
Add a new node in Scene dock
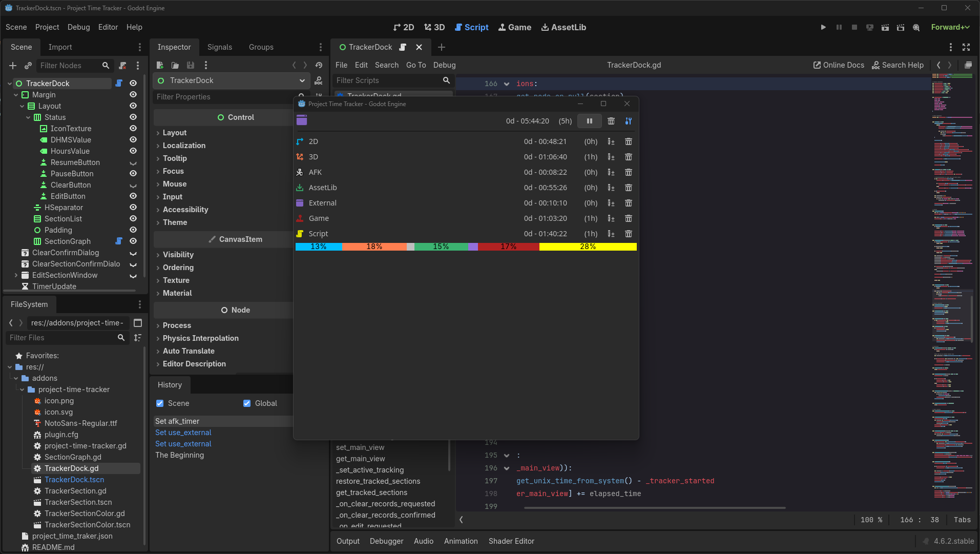click(x=13, y=66)
